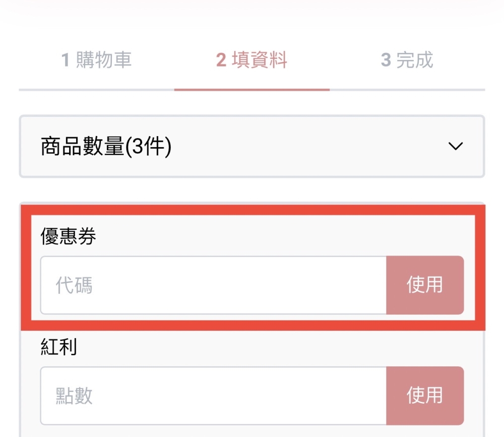Viewport: 504px width, 437px height.
Task: Apply coupon with the 優惠券 使用 button
Action: (425, 285)
